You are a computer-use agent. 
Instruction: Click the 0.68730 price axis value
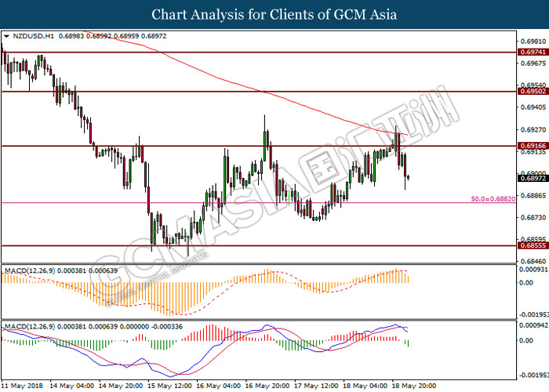[533, 218]
